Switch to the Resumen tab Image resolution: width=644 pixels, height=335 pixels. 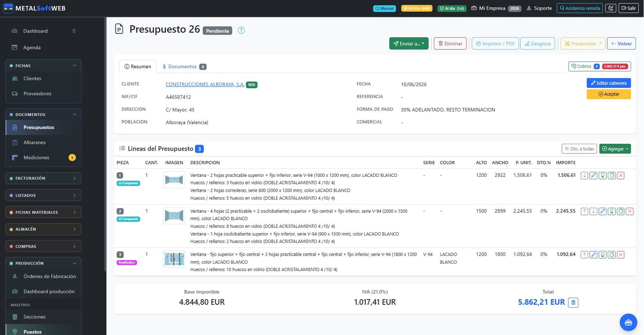point(138,66)
